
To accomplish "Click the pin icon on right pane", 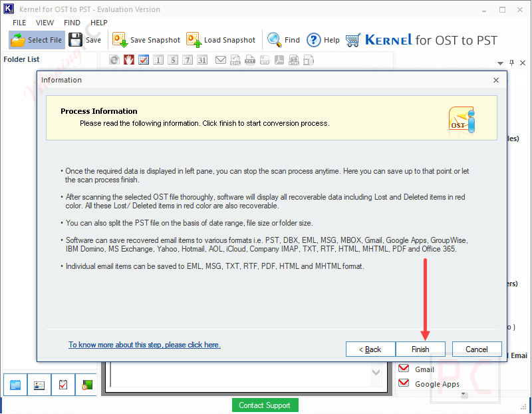I will coord(511,63).
